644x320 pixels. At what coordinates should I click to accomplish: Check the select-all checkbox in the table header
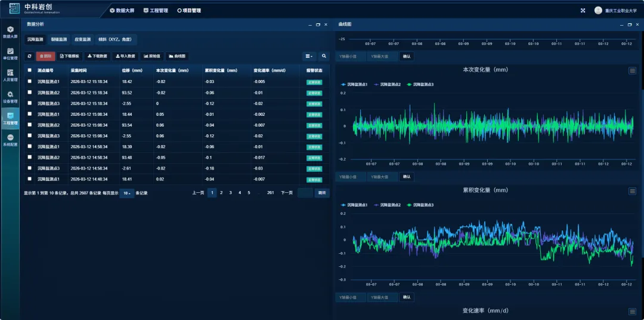tap(30, 70)
